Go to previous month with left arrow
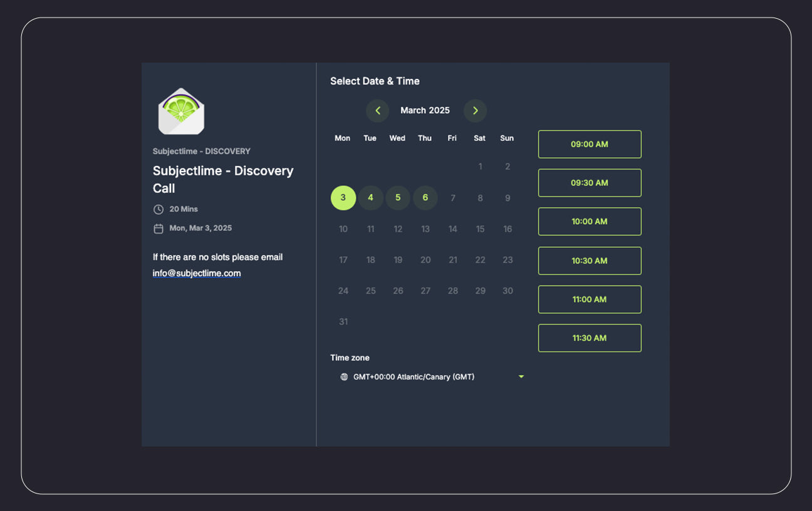Image resolution: width=812 pixels, height=511 pixels. (378, 111)
